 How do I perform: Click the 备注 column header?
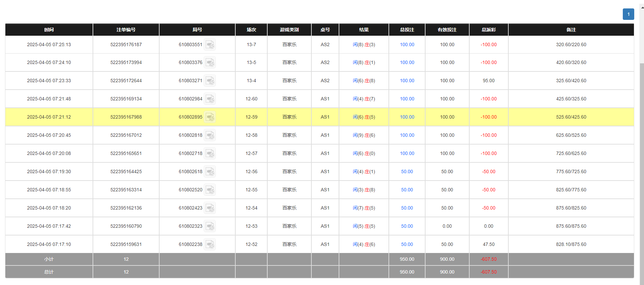(x=571, y=30)
